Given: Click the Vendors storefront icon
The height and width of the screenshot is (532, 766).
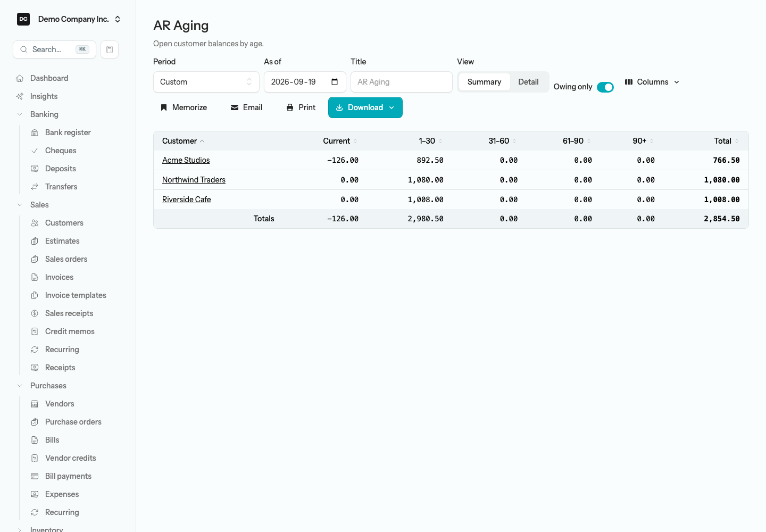Looking at the screenshot, I should [x=35, y=404].
